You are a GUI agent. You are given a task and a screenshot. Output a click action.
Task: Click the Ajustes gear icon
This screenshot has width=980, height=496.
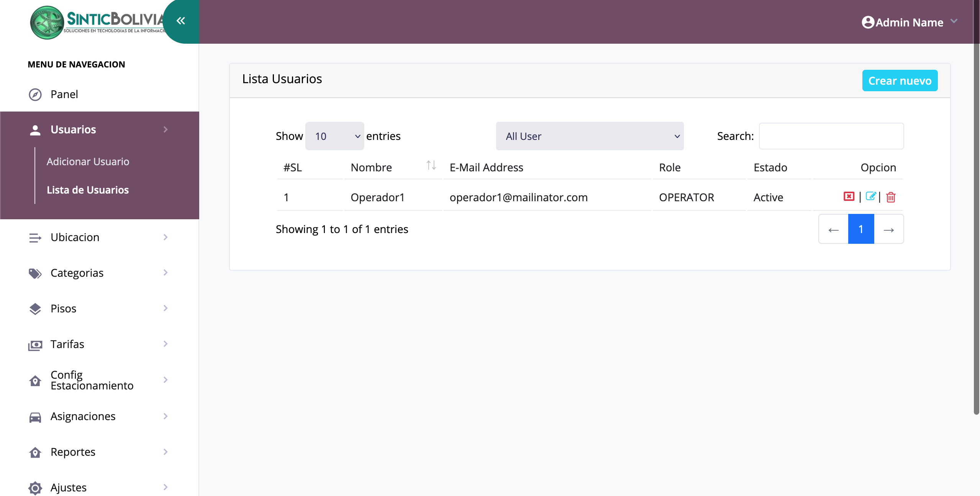pos(35,488)
